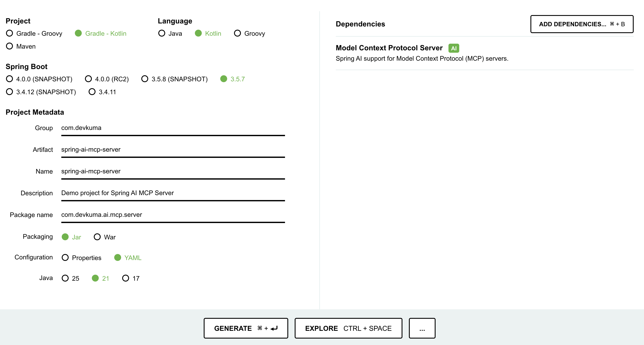The width and height of the screenshot is (644, 345).
Task: Choose Java version 17
Action: point(126,278)
